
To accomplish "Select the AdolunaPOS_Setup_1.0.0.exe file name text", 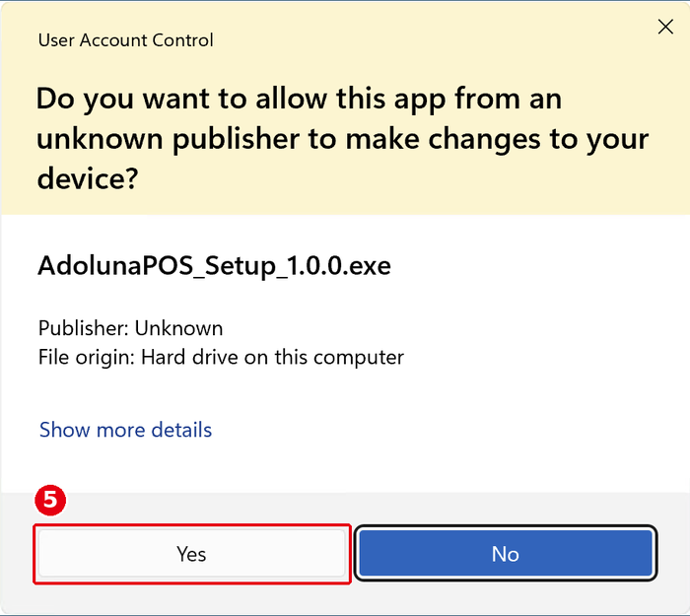I will [214, 266].
